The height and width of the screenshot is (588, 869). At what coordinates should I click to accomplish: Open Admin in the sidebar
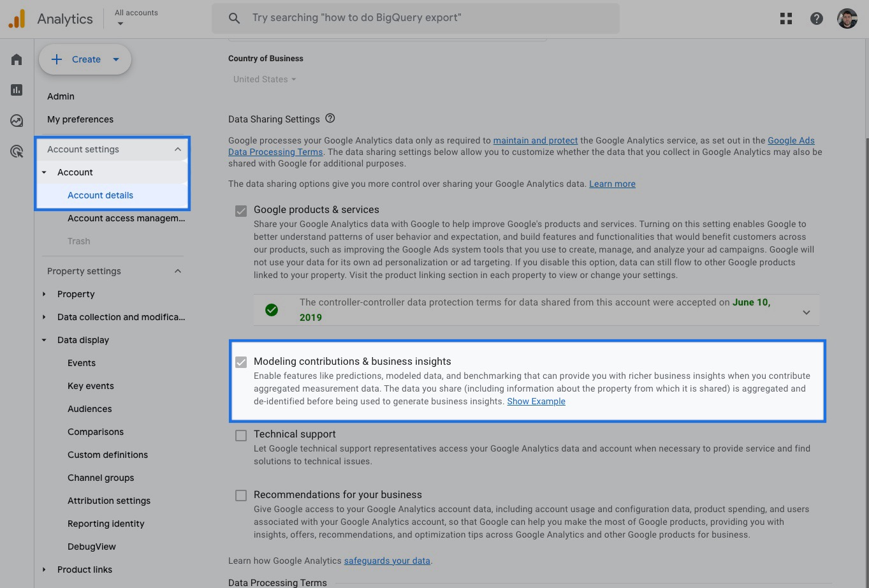point(61,96)
